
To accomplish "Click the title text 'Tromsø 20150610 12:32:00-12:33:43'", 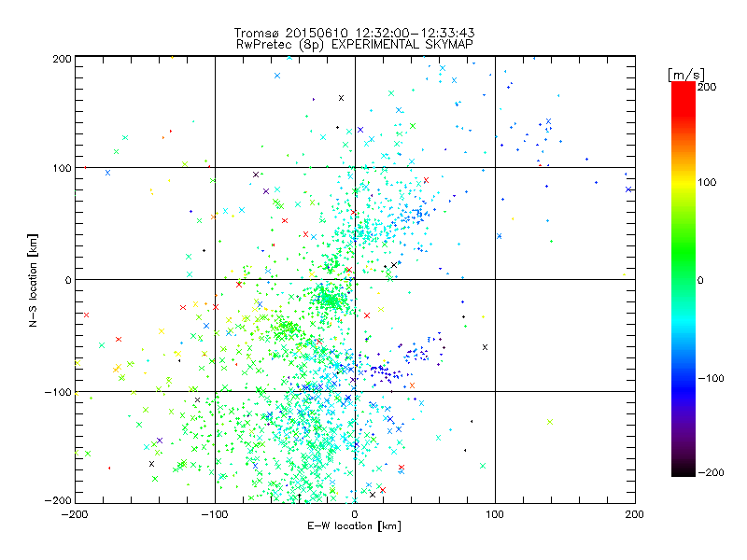I will [354, 33].
